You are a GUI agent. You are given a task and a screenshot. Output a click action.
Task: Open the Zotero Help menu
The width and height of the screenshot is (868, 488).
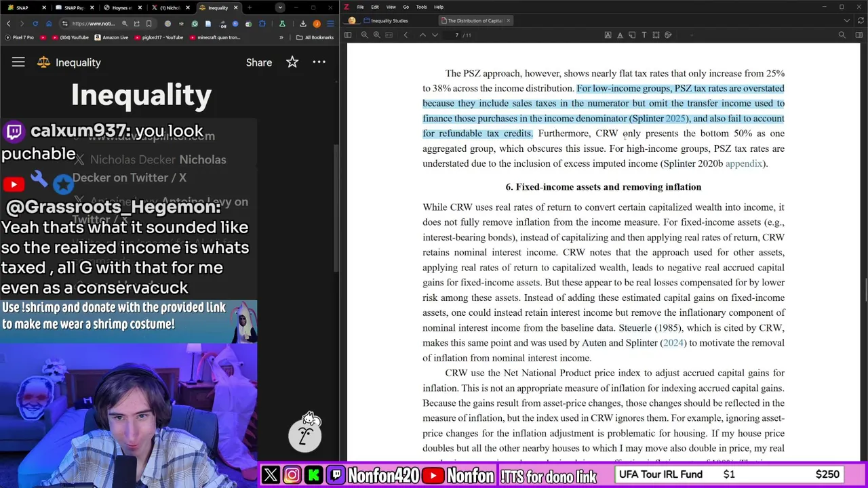439,7
